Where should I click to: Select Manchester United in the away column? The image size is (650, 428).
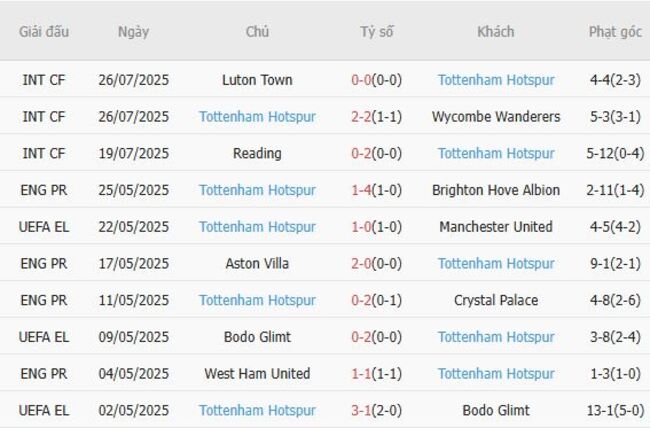pos(496,227)
